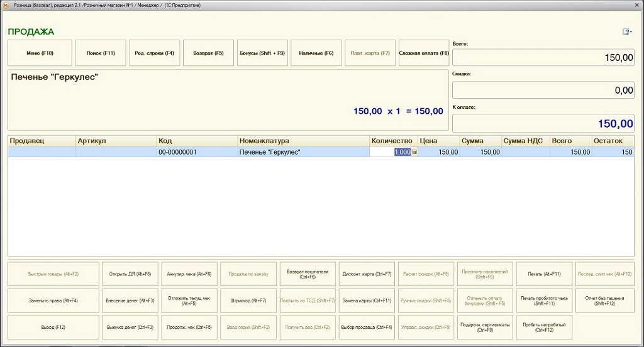Click Аннулир. чека (Alt+F6)
The width and height of the screenshot is (644, 347).
(x=189, y=274)
